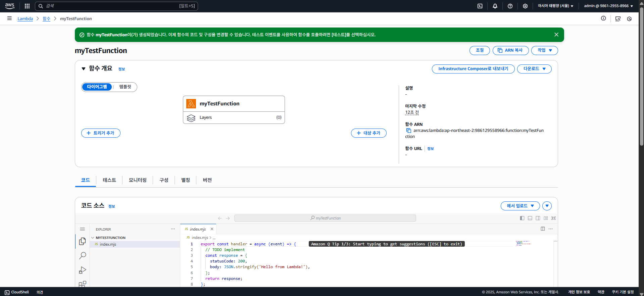Screen dimensions: 644x296
Task: Go back with editor left arrow
Action: (x=220, y=218)
